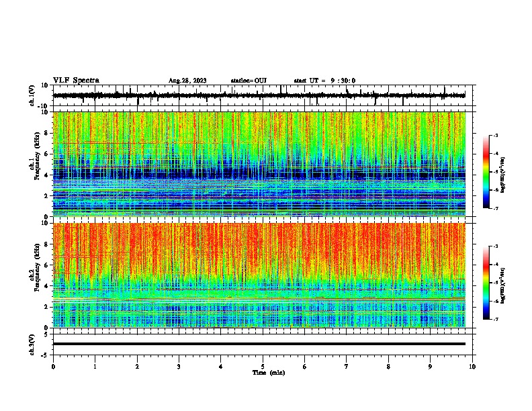The image size is (532, 411).
Task: Click the "-7" value on ch.1 color bar
Action: pyautogui.click(x=496, y=208)
